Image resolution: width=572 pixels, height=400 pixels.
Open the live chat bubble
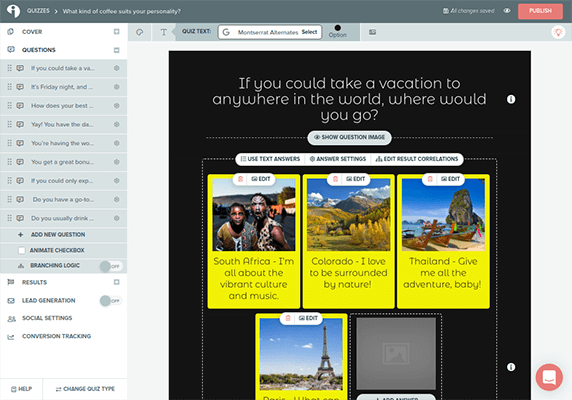(x=549, y=377)
